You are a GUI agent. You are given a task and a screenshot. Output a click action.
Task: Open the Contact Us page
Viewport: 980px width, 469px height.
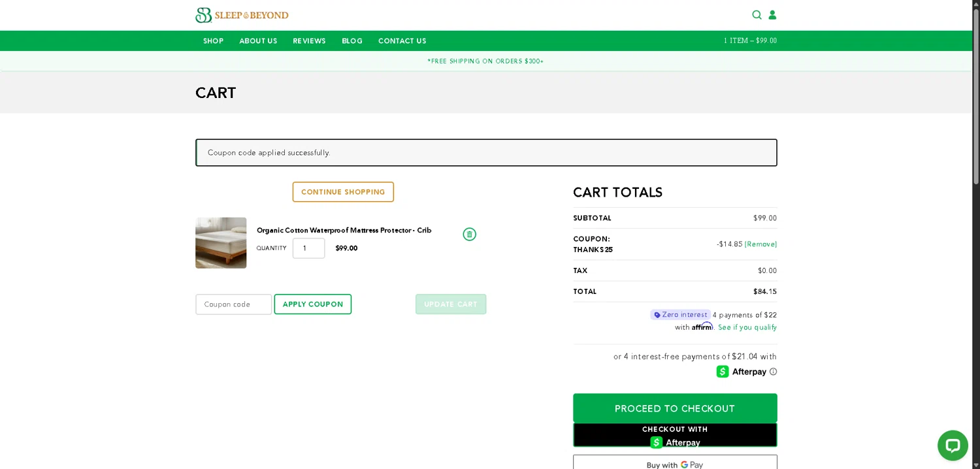[402, 41]
